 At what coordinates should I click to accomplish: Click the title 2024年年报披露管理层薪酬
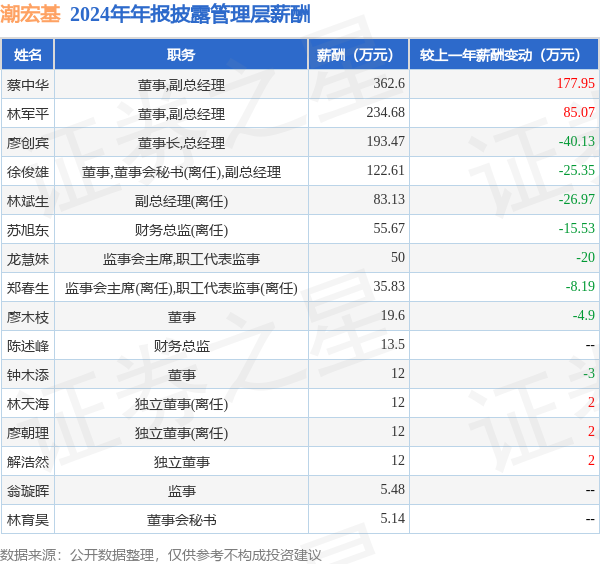[190, 15]
